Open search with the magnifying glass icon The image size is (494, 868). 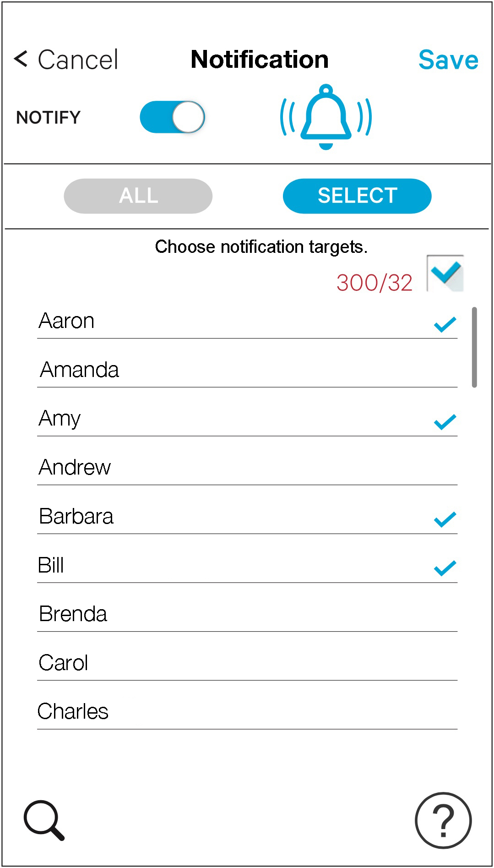click(44, 820)
